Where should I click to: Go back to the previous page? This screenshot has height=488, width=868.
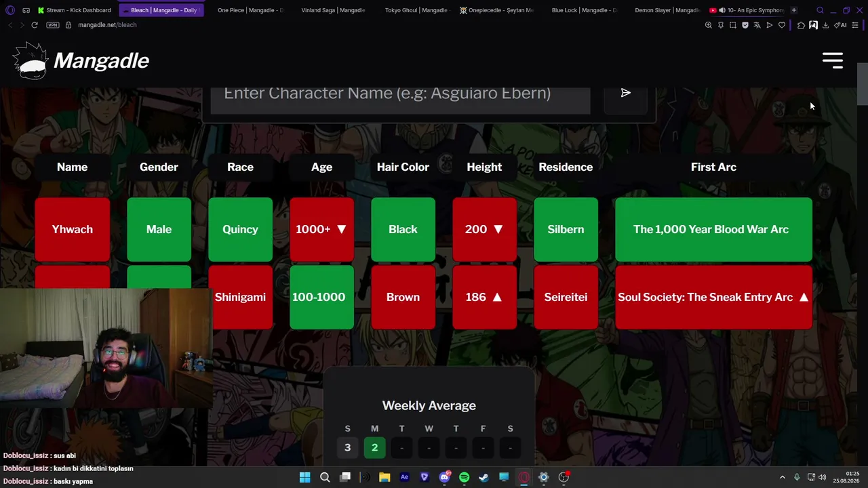9,25
